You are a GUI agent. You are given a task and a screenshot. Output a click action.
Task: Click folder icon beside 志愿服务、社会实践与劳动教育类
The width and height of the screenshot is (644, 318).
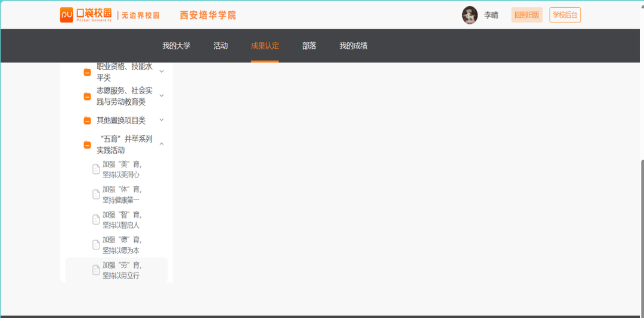(87, 96)
